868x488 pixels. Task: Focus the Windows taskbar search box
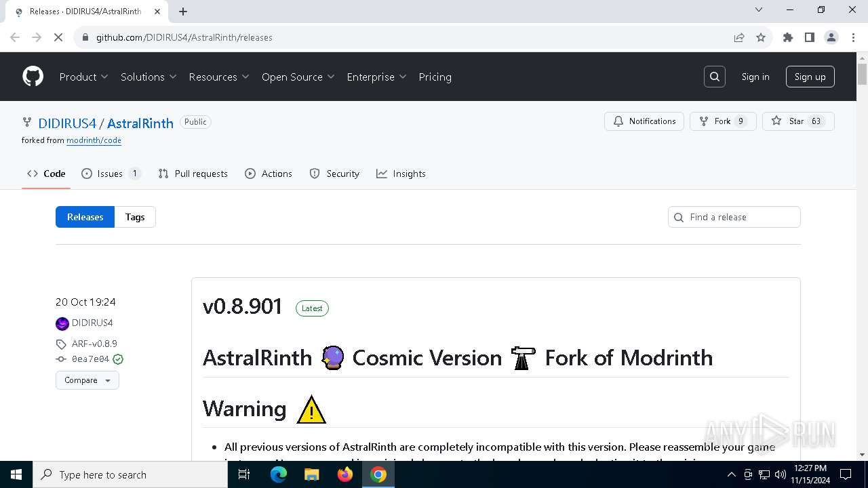pos(130,474)
